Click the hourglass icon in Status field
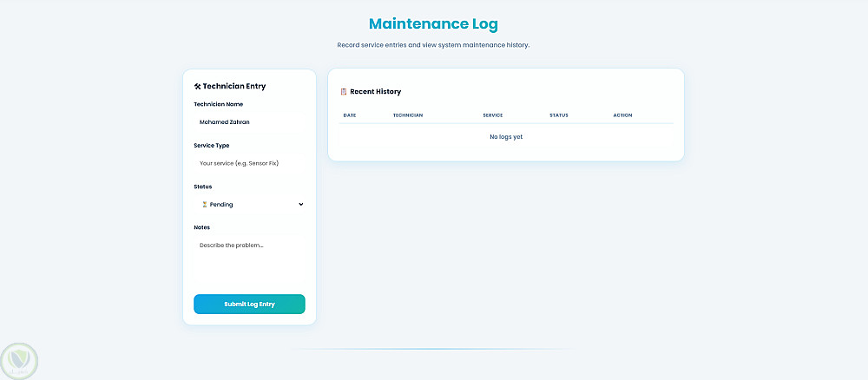The width and height of the screenshot is (868, 380). pyautogui.click(x=204, y=205)
